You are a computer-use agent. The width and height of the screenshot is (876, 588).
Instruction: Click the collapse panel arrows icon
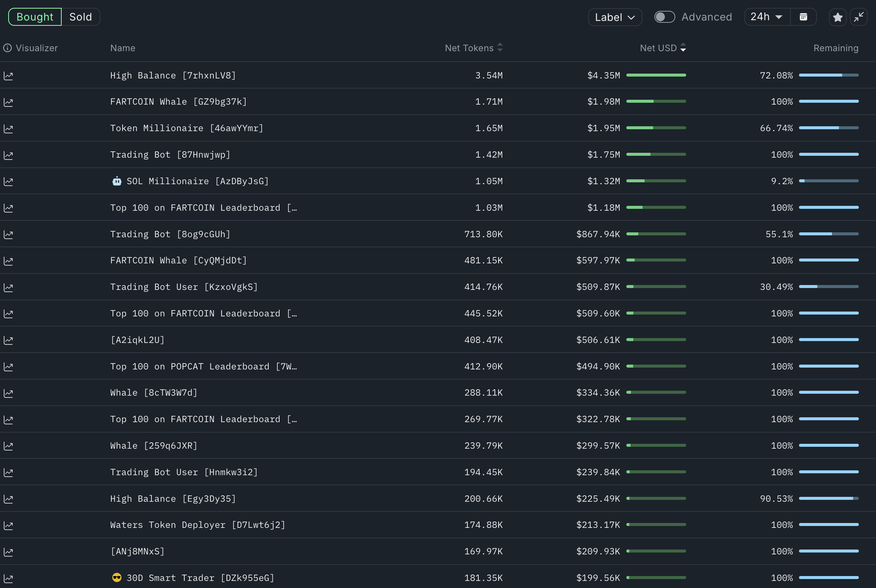click(858, 17)
